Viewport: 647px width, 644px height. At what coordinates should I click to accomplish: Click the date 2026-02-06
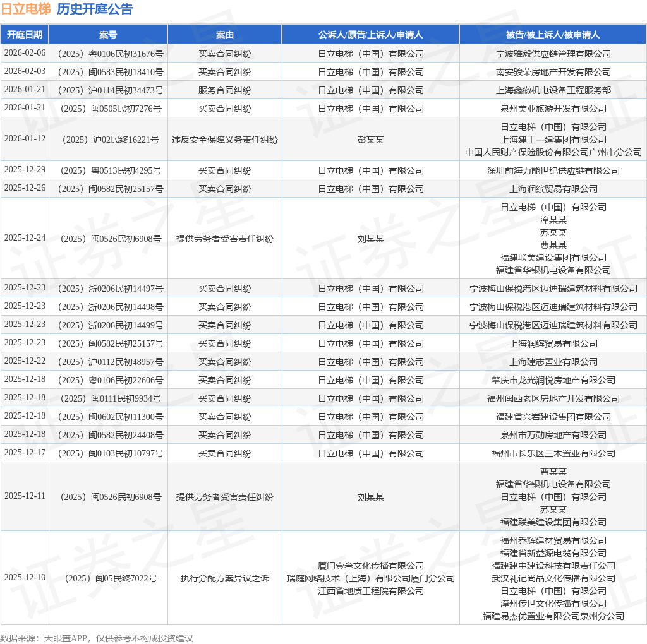[25, 53]
